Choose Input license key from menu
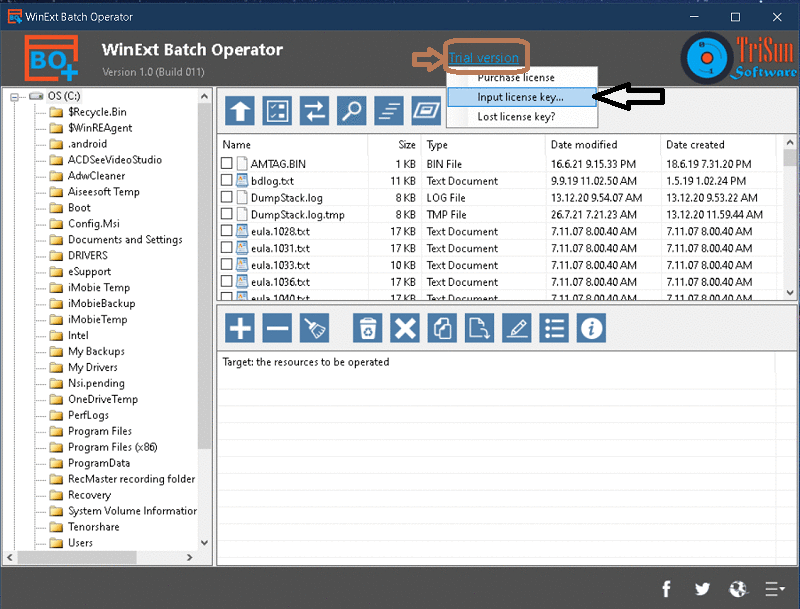 pos(516,97)
